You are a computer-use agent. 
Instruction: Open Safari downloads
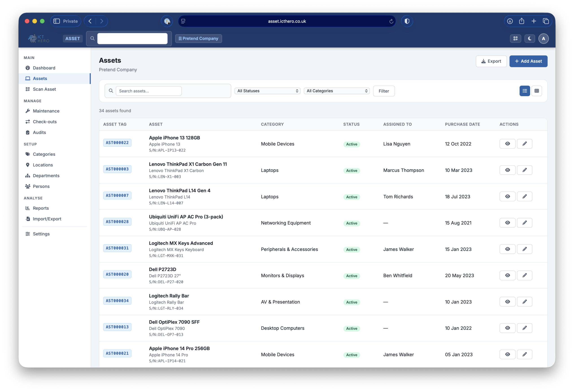click(x=510, y=21)
